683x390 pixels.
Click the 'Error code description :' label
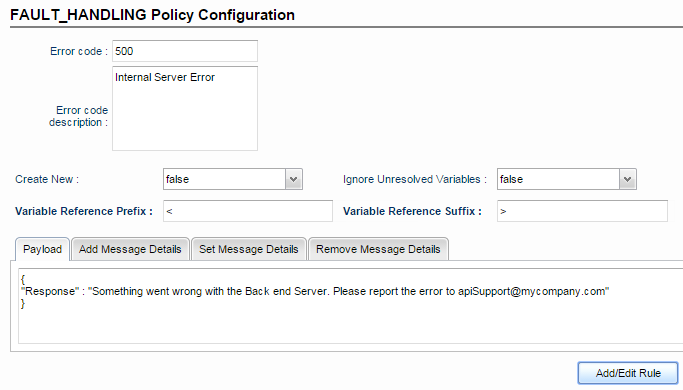pyautogui.click(x=78, y=116)
